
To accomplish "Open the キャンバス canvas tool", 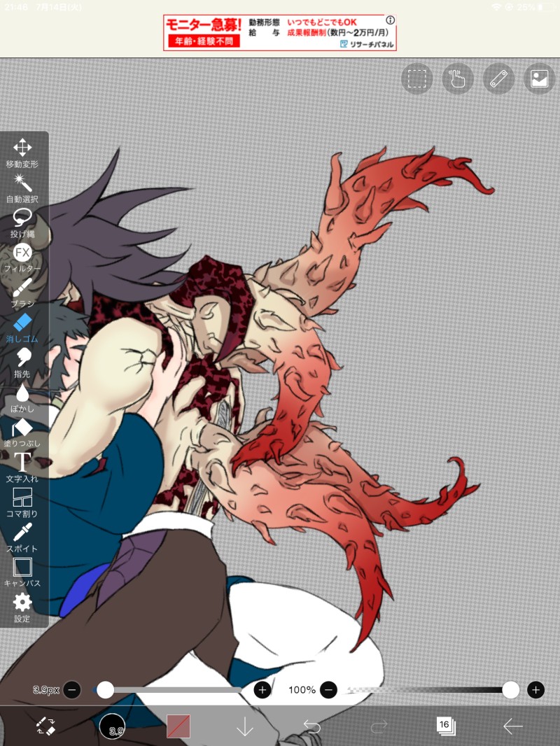I will 22,573.
